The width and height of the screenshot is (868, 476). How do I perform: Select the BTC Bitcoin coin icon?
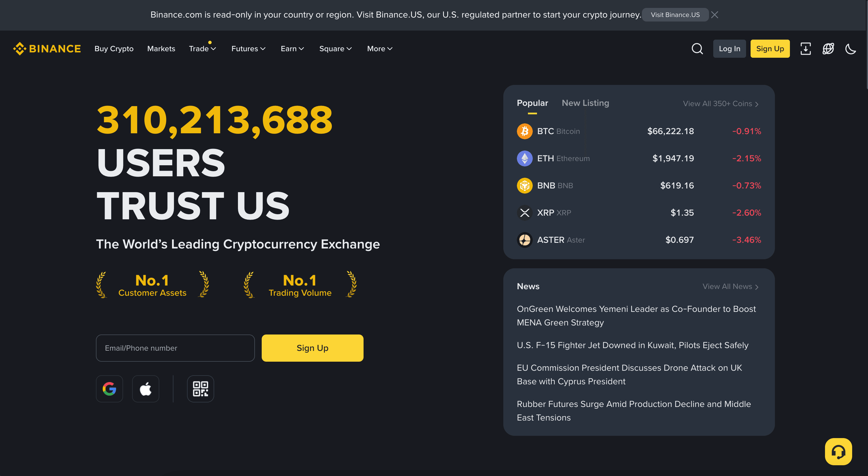click(x=524, y=131)
